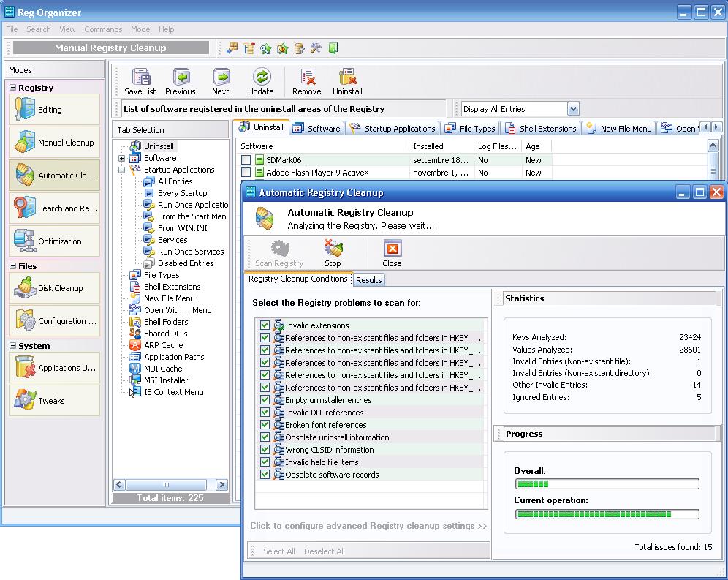Viewport: 728px width, 580px height.
Task: Click the Uninstall toolbar icon
Action: [347, 78]
